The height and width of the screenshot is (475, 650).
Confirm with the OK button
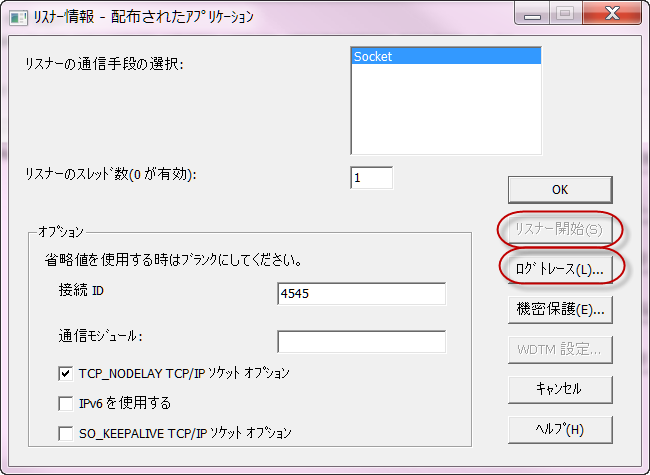(x=560, y=190)
